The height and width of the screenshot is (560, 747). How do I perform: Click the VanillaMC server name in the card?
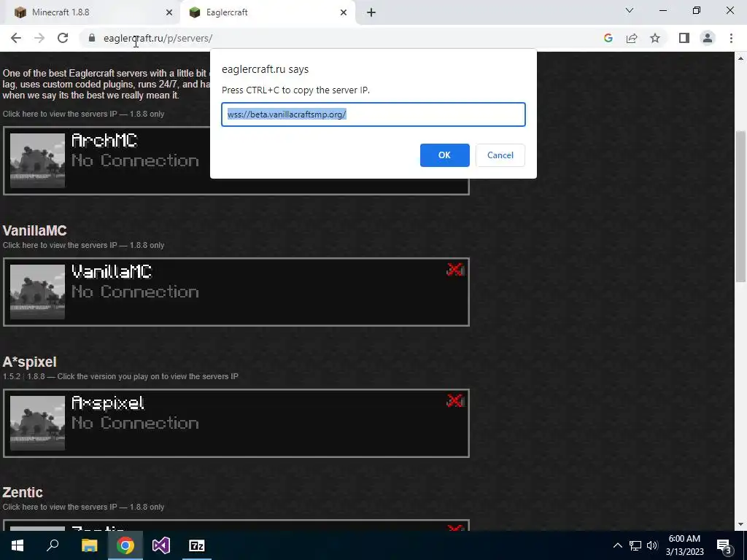[x=112, y=272]
